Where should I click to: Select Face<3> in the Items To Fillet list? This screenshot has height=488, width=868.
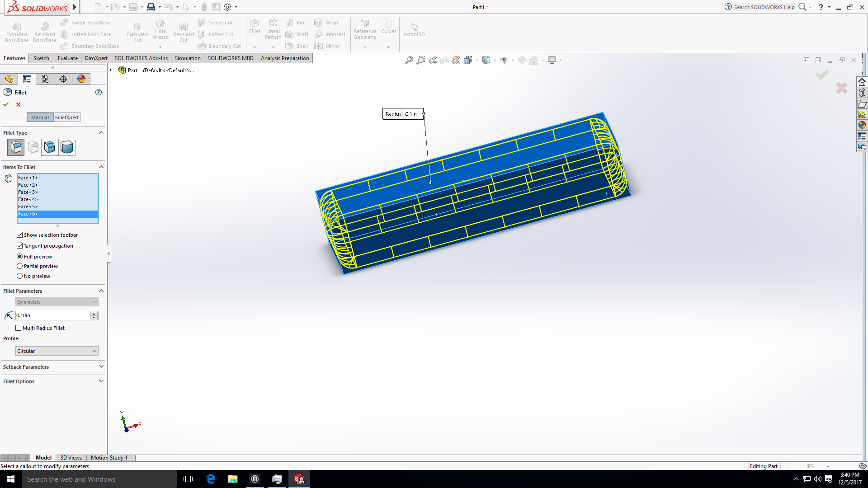pyautogui.click(x=28, y=192)
